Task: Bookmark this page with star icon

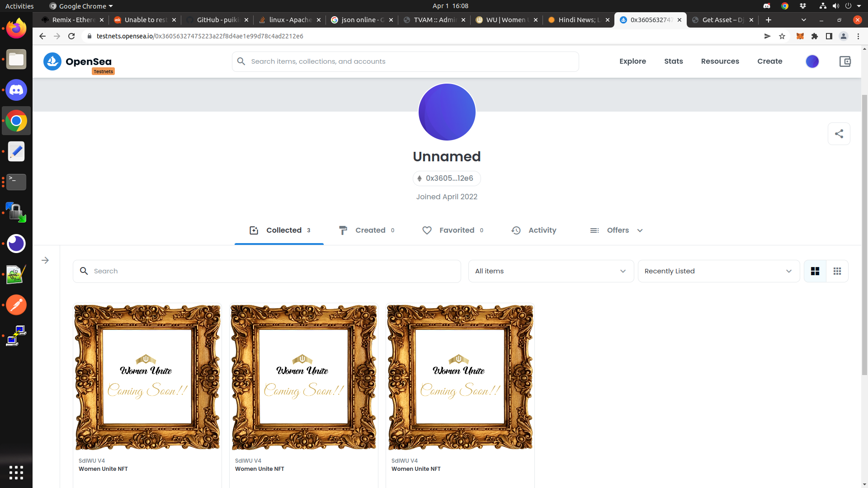Action: click(x=782, y=36)
